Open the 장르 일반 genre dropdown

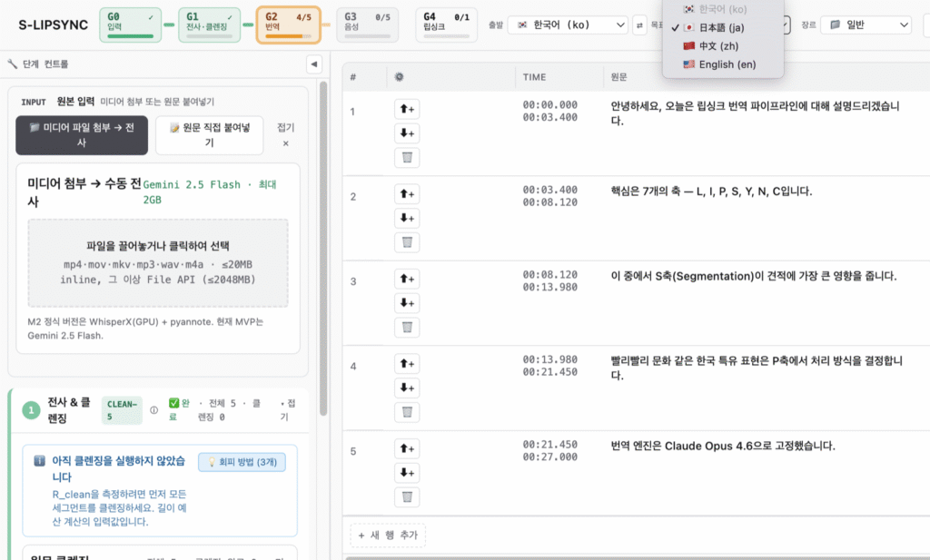click(866, 25)
